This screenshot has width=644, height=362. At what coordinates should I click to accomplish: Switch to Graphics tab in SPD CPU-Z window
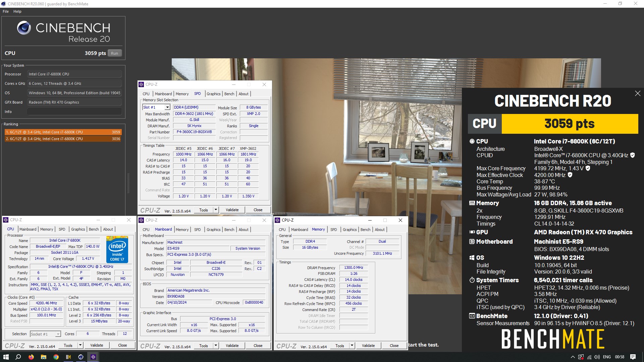click(214, 94)
